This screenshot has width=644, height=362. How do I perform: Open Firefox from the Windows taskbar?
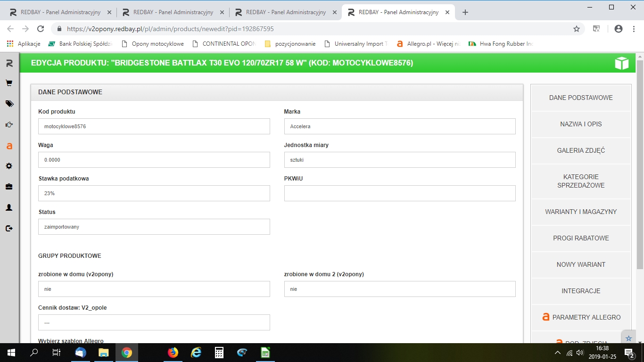173,353
